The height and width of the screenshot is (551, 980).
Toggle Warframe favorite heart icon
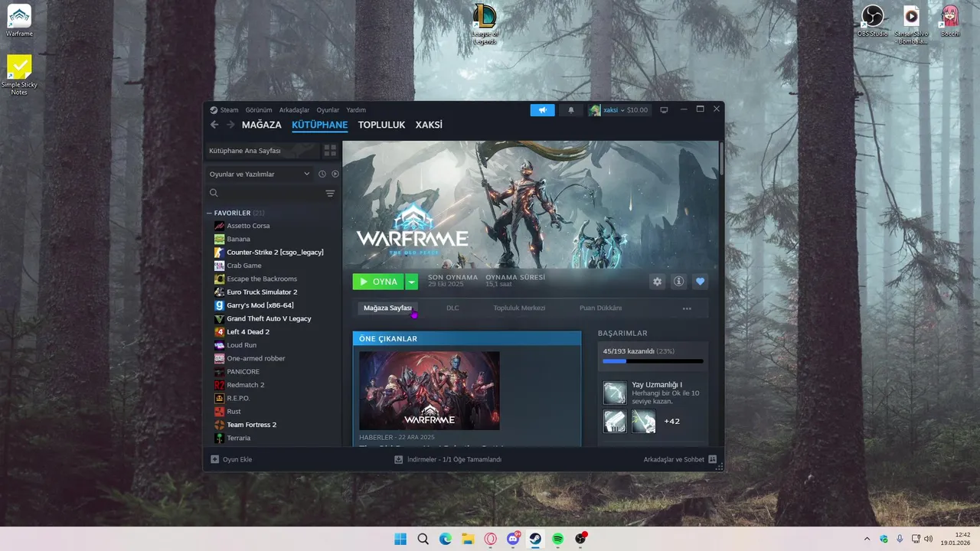(x=700, y=282)
